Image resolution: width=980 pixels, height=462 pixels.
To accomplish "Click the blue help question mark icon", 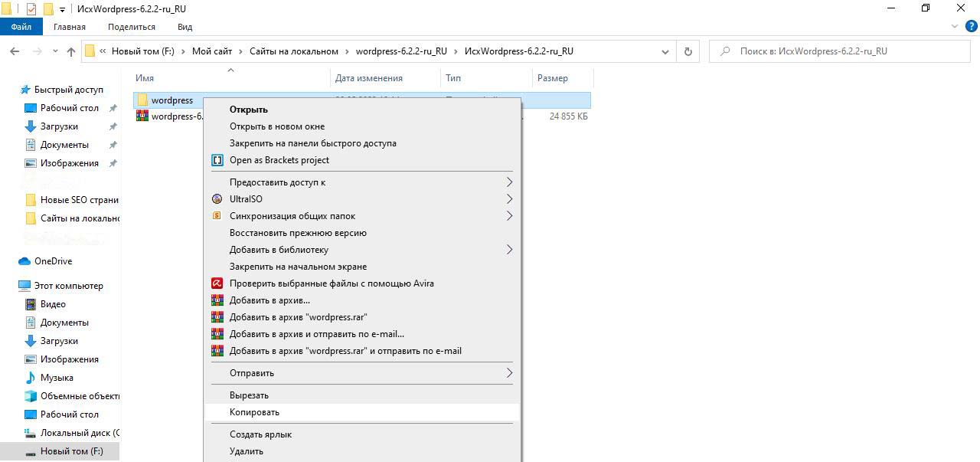I will 972,26.
